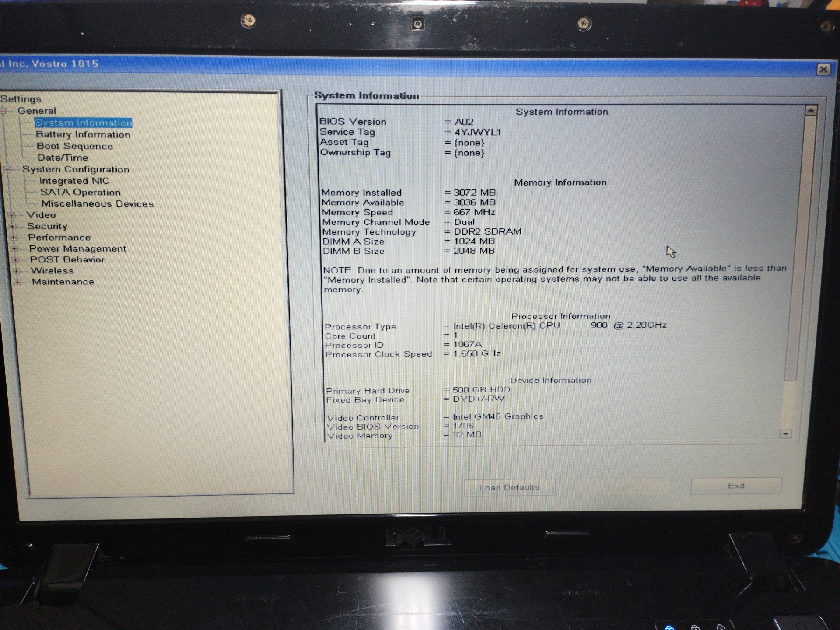The height and width of the screenshot is (630, 840).
Task: Click the Processor Type Intel Celeron text
Action: [560, 325]
